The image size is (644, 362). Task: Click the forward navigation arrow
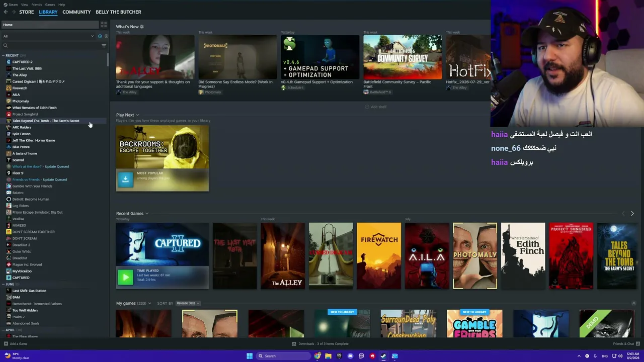pos(13,12)
